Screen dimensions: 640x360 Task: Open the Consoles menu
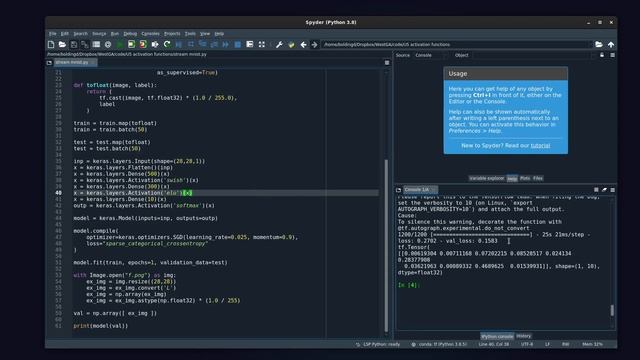(x=151, y=33)
